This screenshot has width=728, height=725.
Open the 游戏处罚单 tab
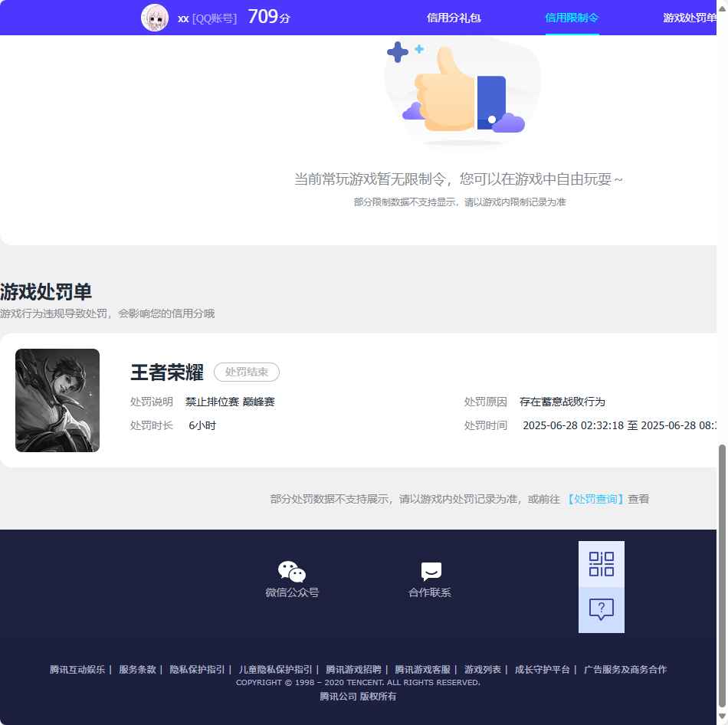point(690,18)
